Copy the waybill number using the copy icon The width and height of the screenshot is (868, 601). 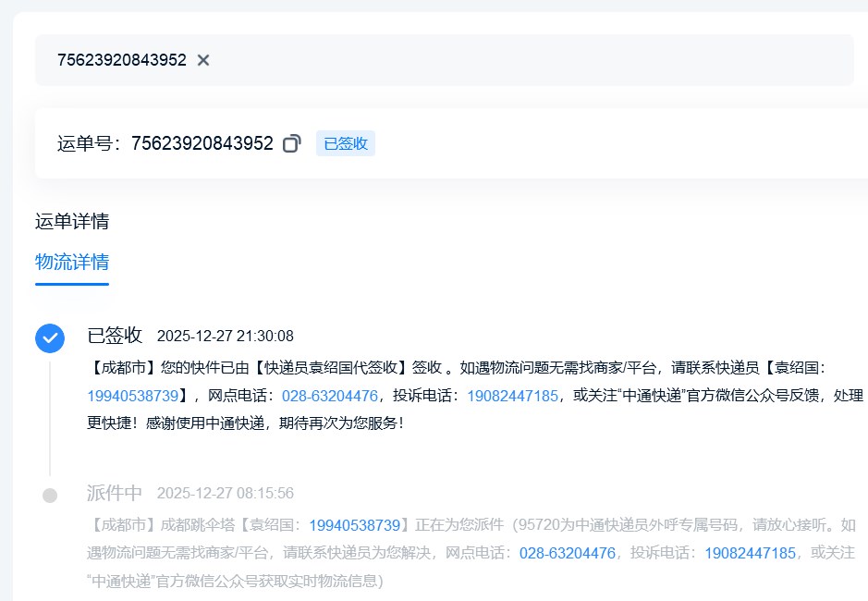click(292, 143)
